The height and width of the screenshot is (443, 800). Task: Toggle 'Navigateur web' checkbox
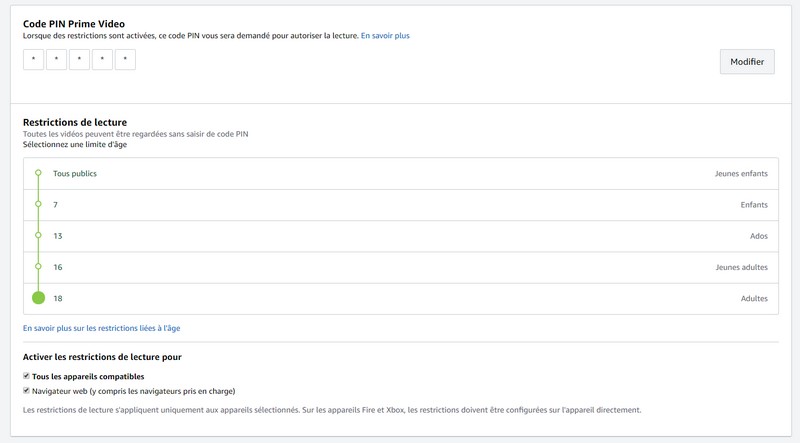click(27, 391)
